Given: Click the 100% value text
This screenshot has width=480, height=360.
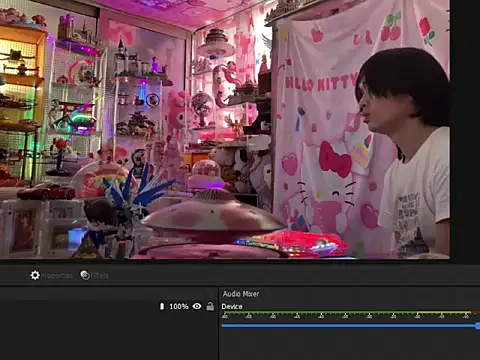Looking at the screenshot, I should (179, 306).
